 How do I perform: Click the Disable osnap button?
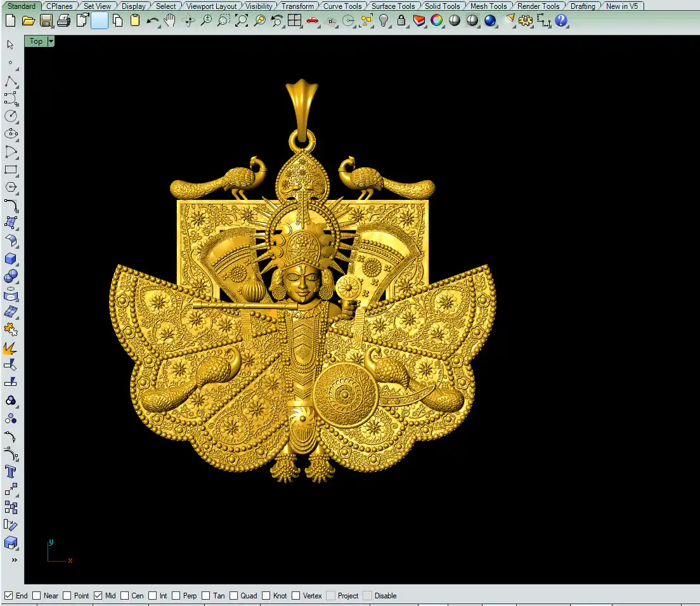(x=385, y=596)
